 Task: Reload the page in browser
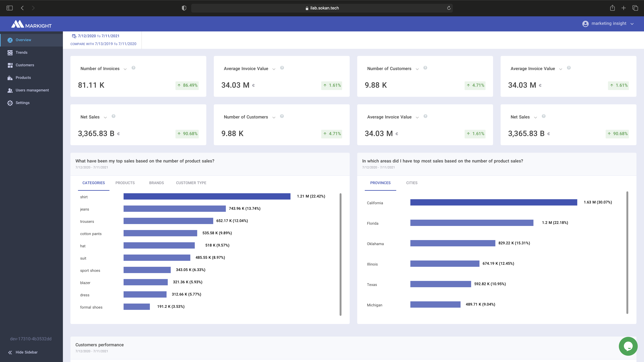[449, 8]
